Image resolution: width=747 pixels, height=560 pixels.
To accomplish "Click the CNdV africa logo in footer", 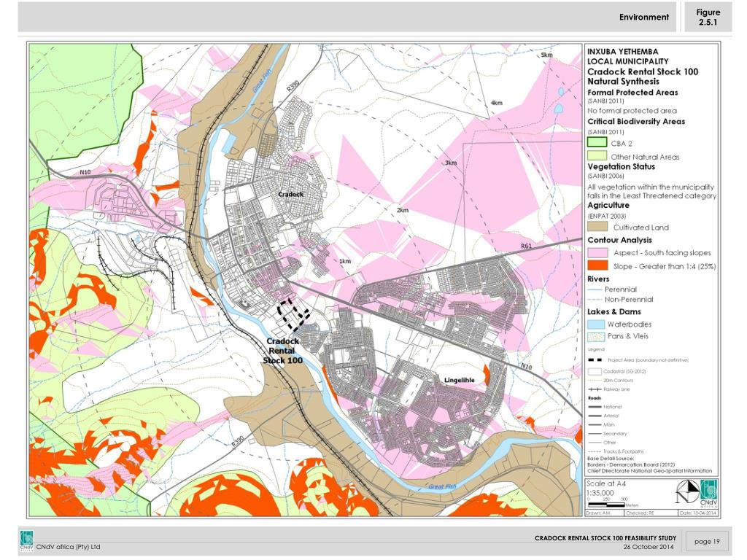I will [26, 541].
